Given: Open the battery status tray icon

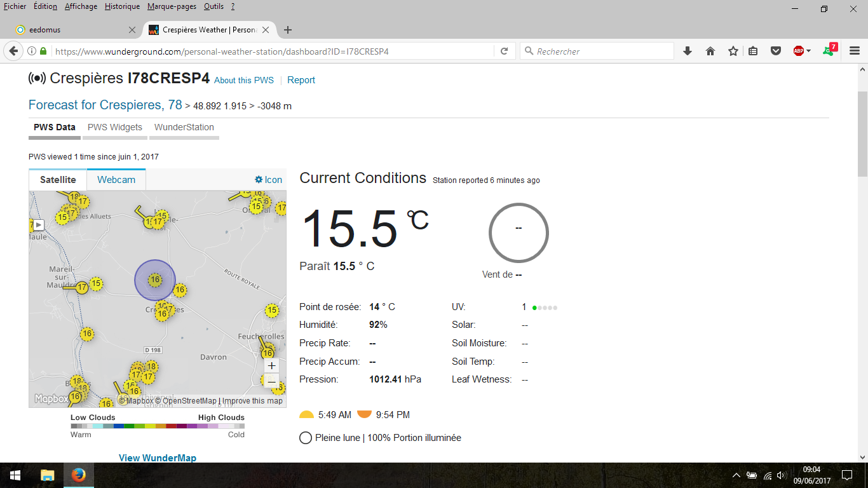Looking at the screenshot, I should 752,475.
